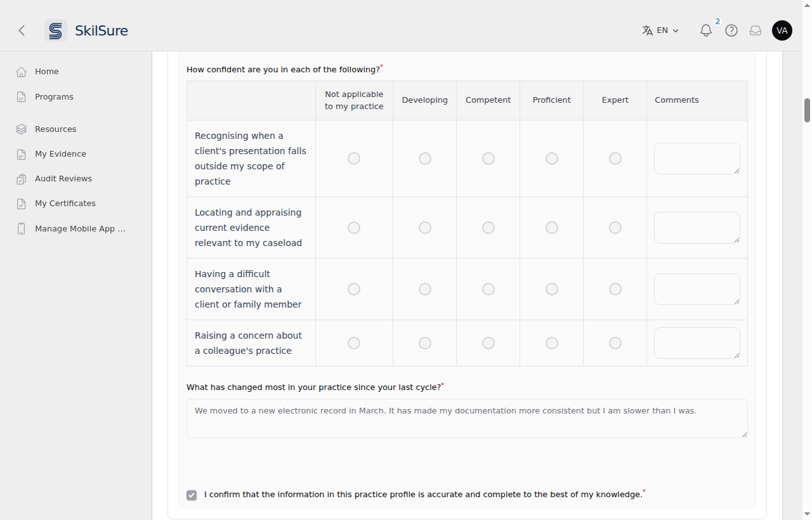Click the SkilSure logo icon

(56, 30)
